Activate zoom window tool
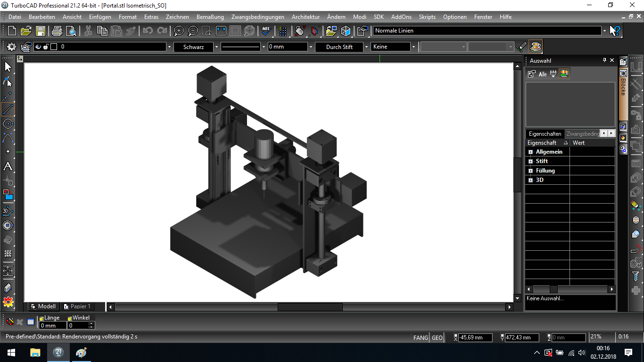Screen dimensions: 644x362 [206, 31]
